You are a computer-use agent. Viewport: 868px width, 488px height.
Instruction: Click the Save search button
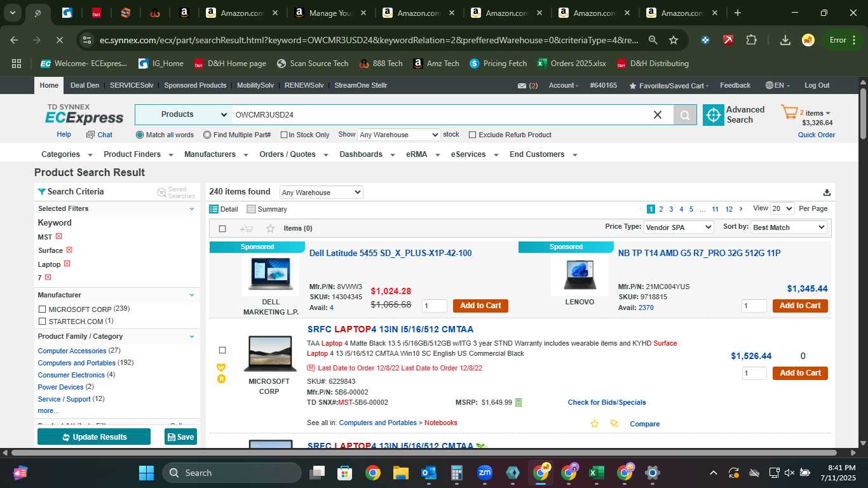[180, 437]
